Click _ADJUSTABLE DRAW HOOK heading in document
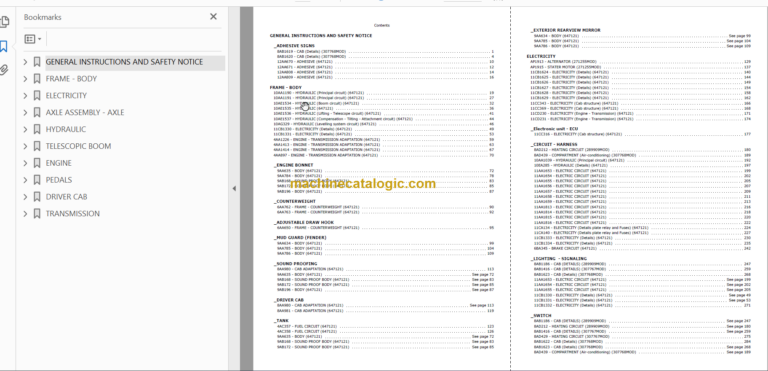This screenshot has height=371, width=768. click(304, 223)
